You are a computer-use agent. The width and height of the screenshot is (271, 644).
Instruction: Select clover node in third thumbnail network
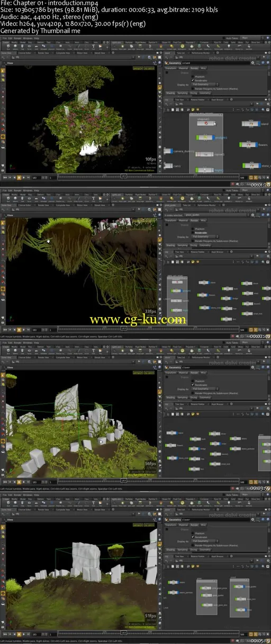[x=214, y=434]
